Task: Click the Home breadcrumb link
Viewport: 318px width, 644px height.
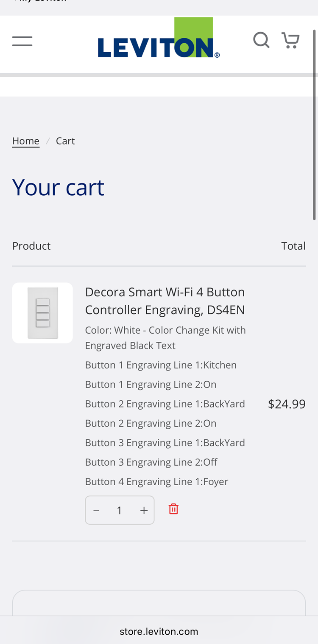Action: click(25, 140)
